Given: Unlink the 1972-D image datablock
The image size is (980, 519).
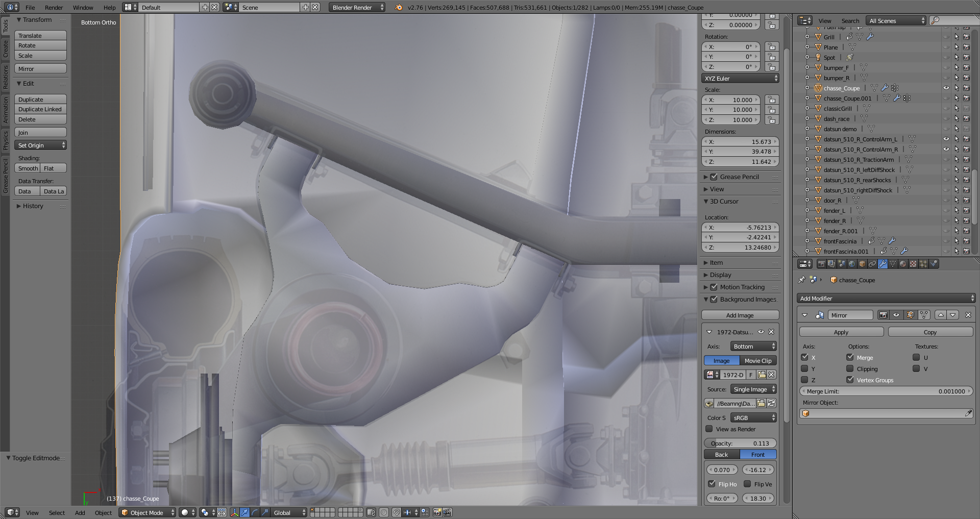Looking at the screenshot, I should pos(771,375).
